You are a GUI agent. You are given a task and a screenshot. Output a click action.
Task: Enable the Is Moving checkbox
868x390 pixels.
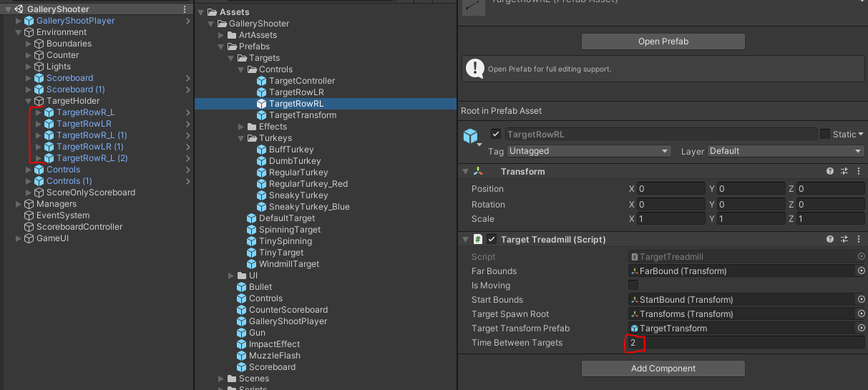point(633,286)
